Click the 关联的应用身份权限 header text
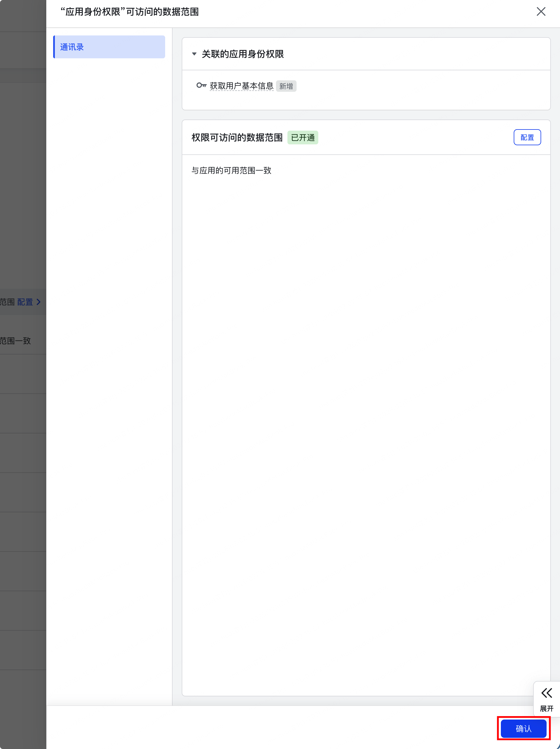 (x=243, y=54)
